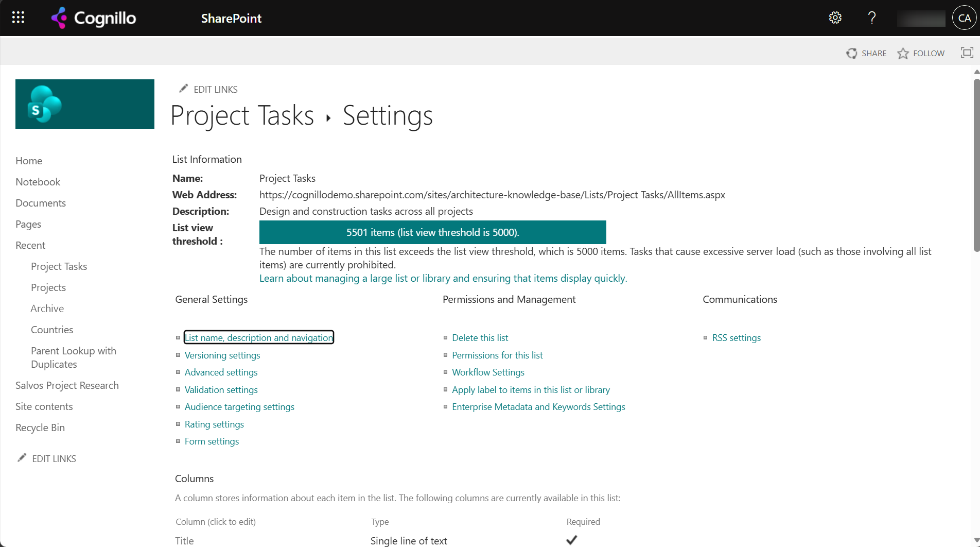Open Enterprise Metadata and Keywords Settings
Viewport: 980px width, 547px height.
coord(539,406)
